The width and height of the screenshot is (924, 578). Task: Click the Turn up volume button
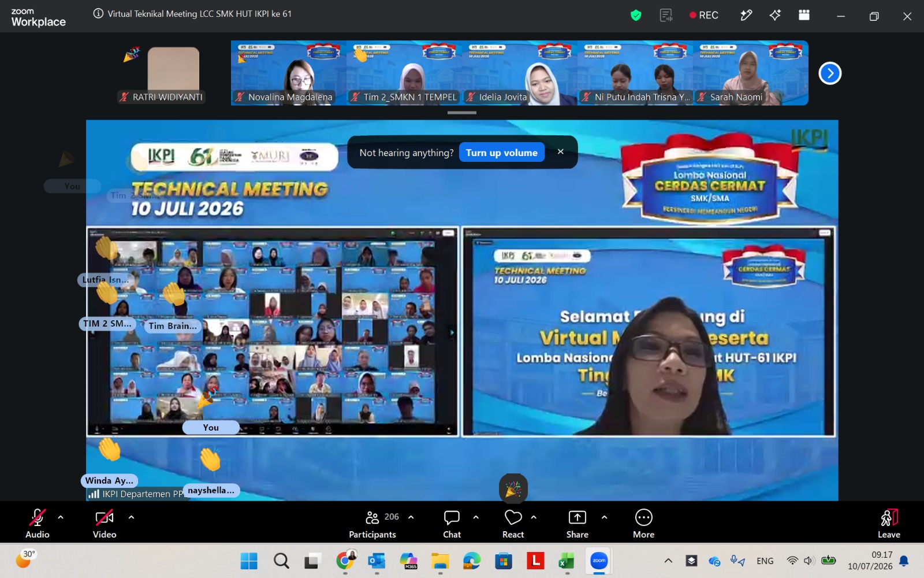click(502, 153)
